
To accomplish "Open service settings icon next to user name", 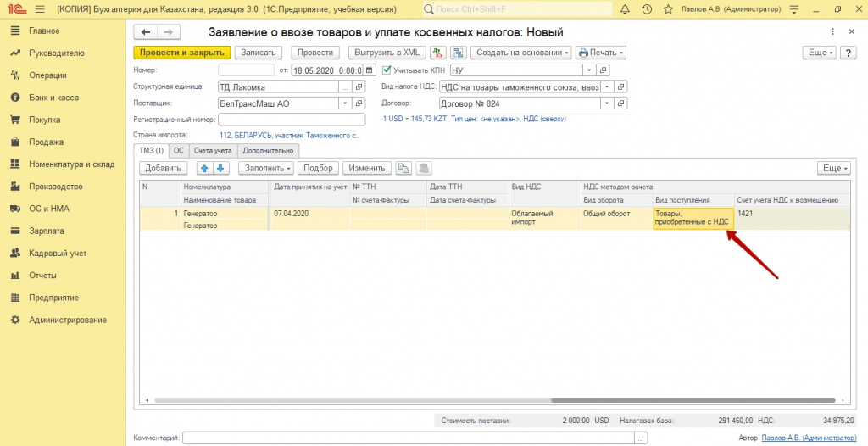I will tap(794, 9).
